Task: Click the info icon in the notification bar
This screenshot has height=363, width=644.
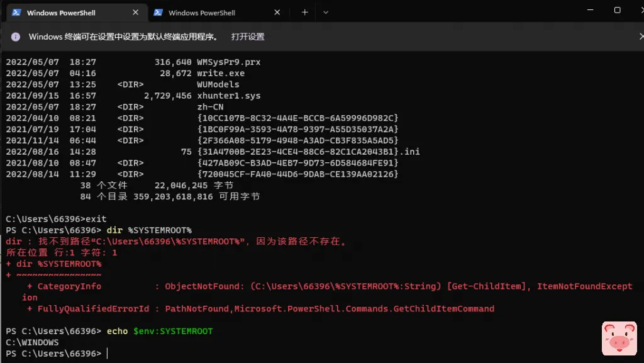Action: [16, 36]
